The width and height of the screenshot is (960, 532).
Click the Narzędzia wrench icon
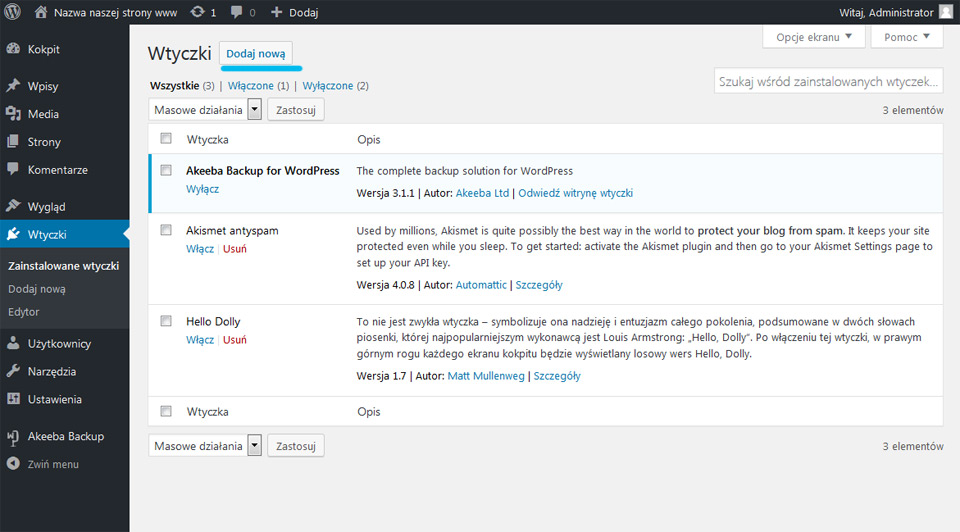tap(13, 371)
